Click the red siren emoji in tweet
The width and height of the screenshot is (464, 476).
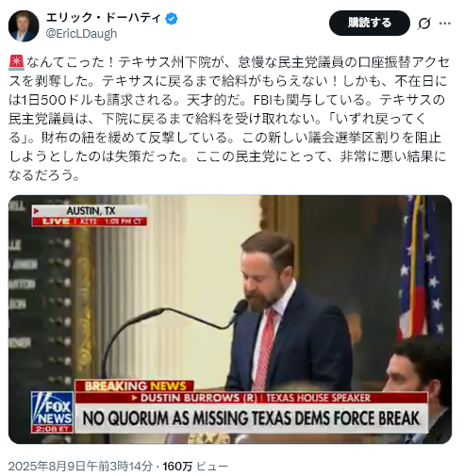pyautogui.click(x=16, y=62)
